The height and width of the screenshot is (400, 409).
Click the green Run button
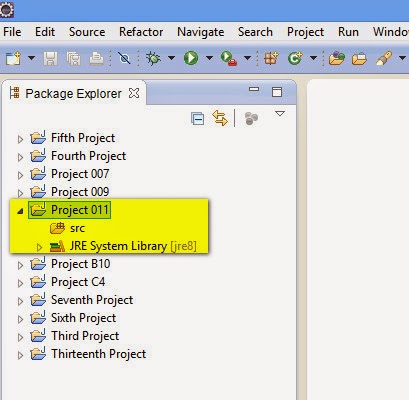[191, 58]
